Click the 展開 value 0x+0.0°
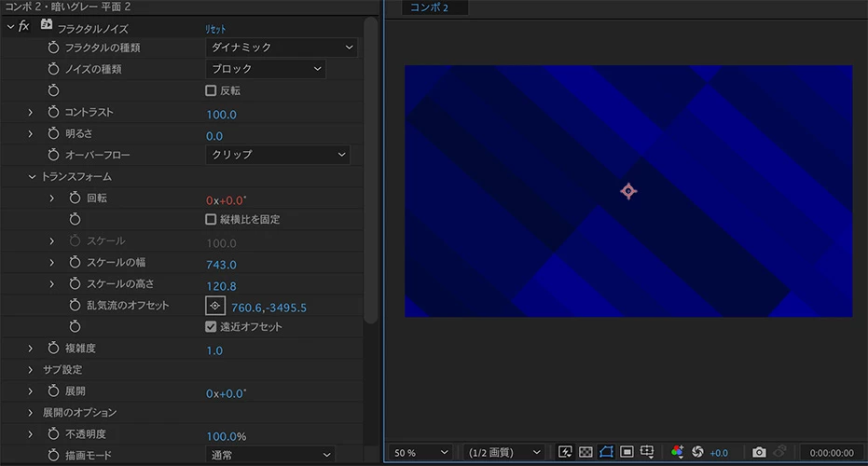This screenshot has height=466, width=868. 227,393
